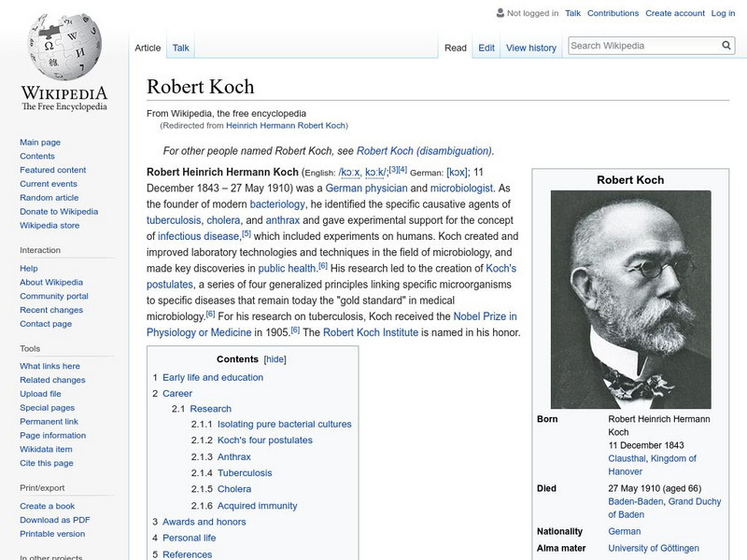Open the View history tab
Viewport: 747px width, 560px height.
531,48
